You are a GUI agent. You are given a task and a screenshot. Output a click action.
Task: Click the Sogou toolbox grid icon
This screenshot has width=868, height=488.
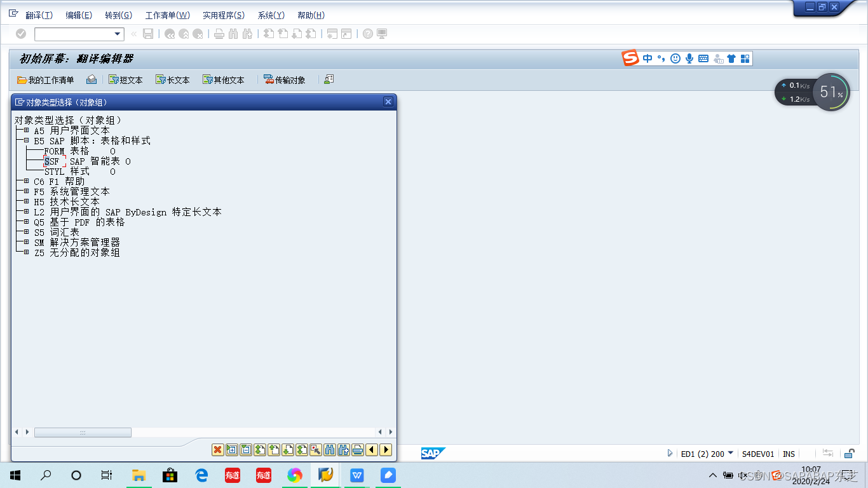tap(746, 58)
